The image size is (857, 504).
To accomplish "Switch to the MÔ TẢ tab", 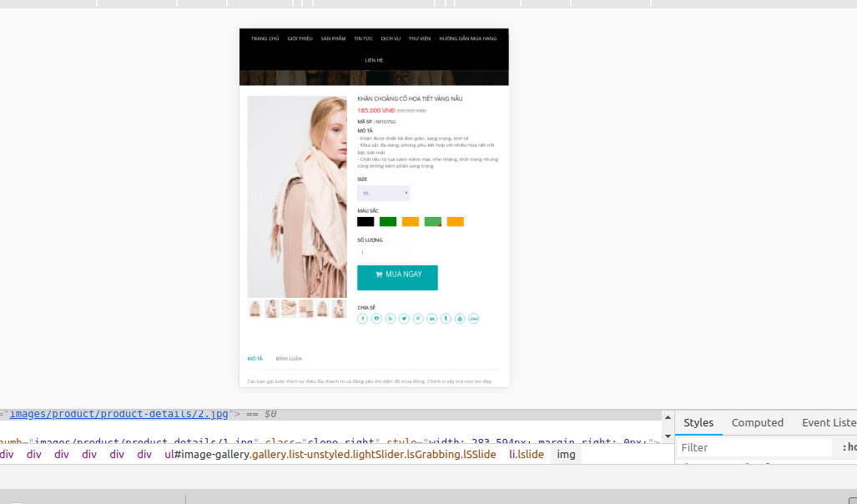I will pos(255,359).
